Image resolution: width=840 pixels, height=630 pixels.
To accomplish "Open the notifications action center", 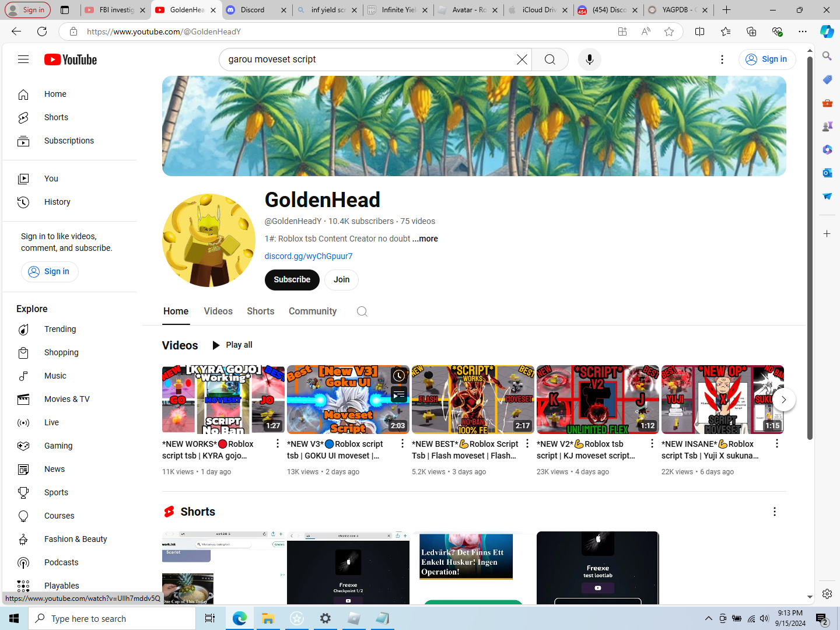I will 822,618.
